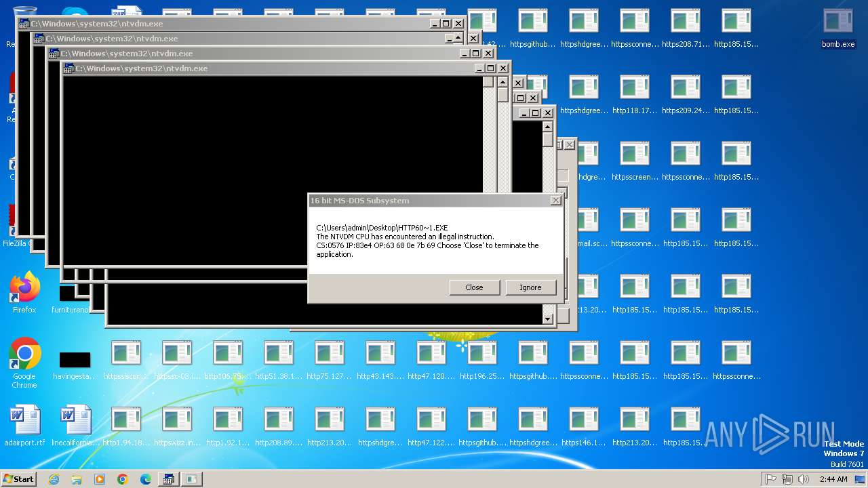The width and height of the screenshot is (868, 488).
Task: Select the http118.17... desktop file
Action: (635, 95)
